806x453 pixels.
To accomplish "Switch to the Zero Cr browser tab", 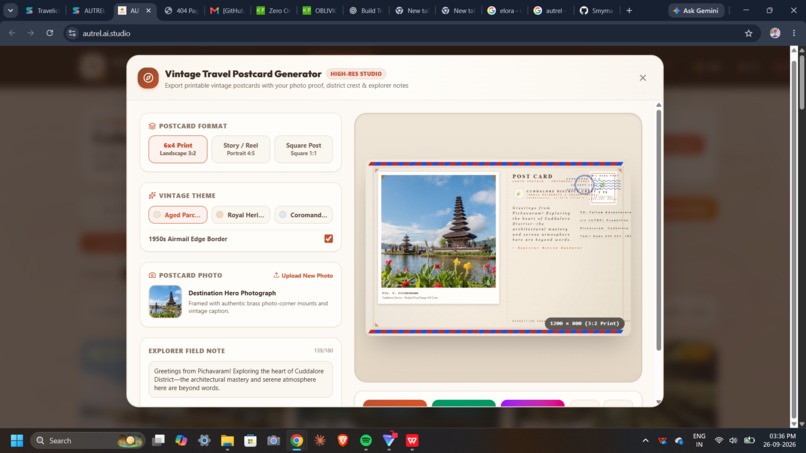I will tap(273, 10).
